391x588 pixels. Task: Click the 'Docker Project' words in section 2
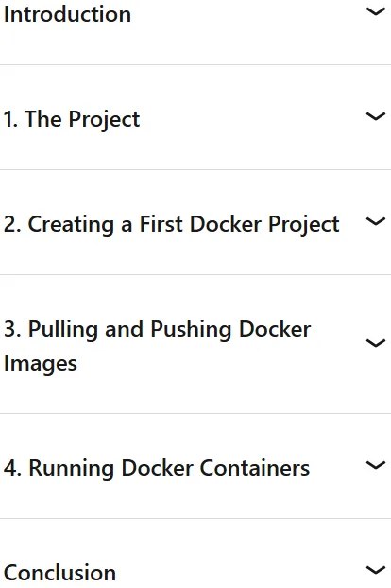264,225
